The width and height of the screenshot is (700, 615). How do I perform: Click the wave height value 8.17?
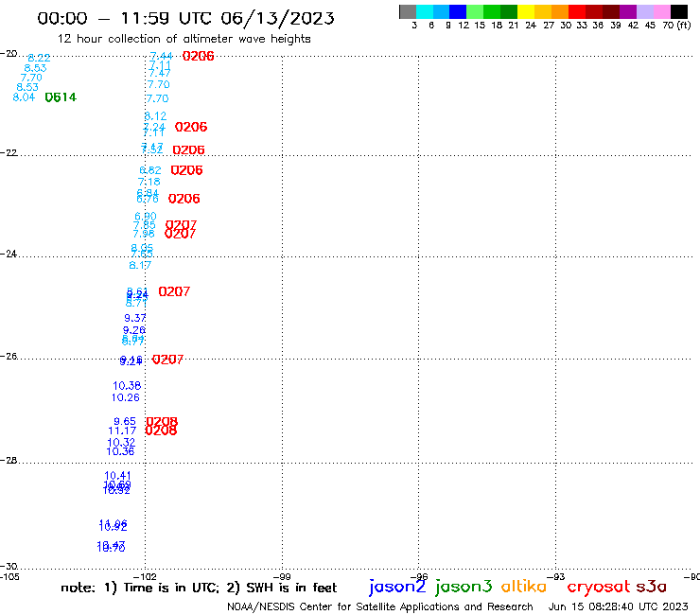140,265
